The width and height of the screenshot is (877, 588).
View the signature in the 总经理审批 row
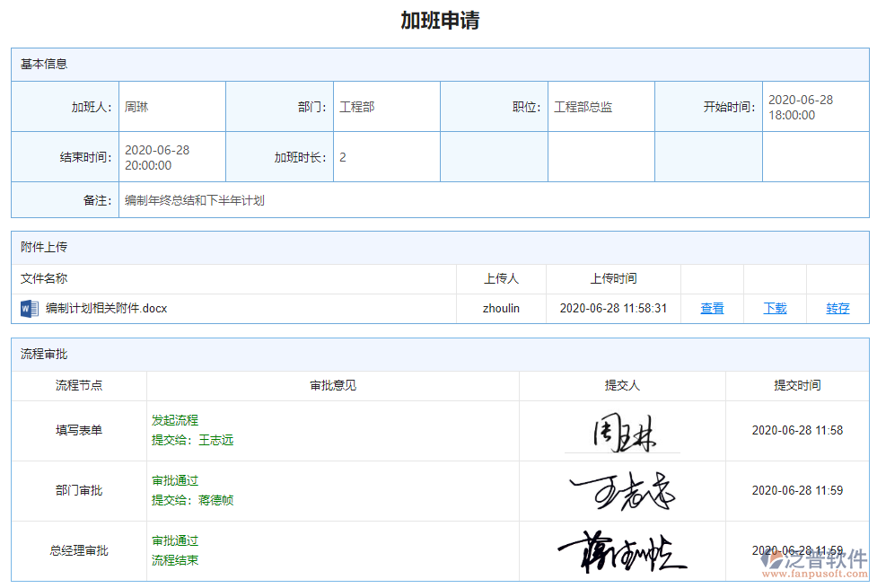click(623, 551)
